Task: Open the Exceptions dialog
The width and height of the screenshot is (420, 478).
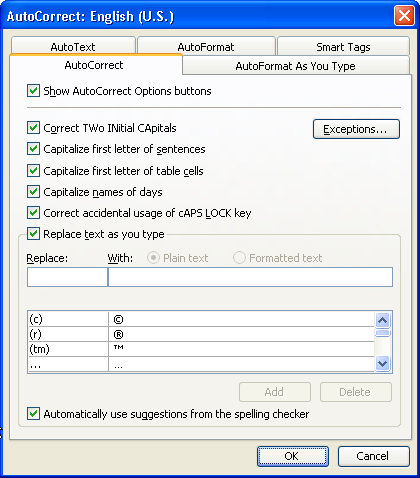Action: (356, 129)
